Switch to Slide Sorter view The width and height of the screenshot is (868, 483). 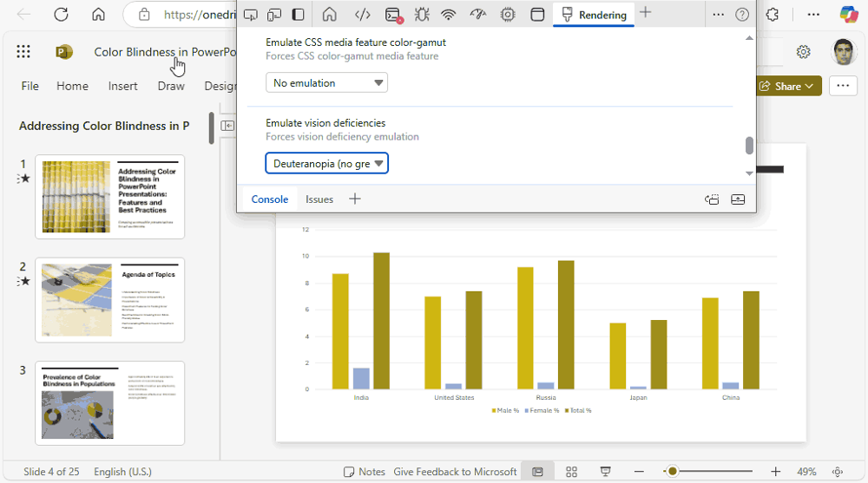[571, 472]
